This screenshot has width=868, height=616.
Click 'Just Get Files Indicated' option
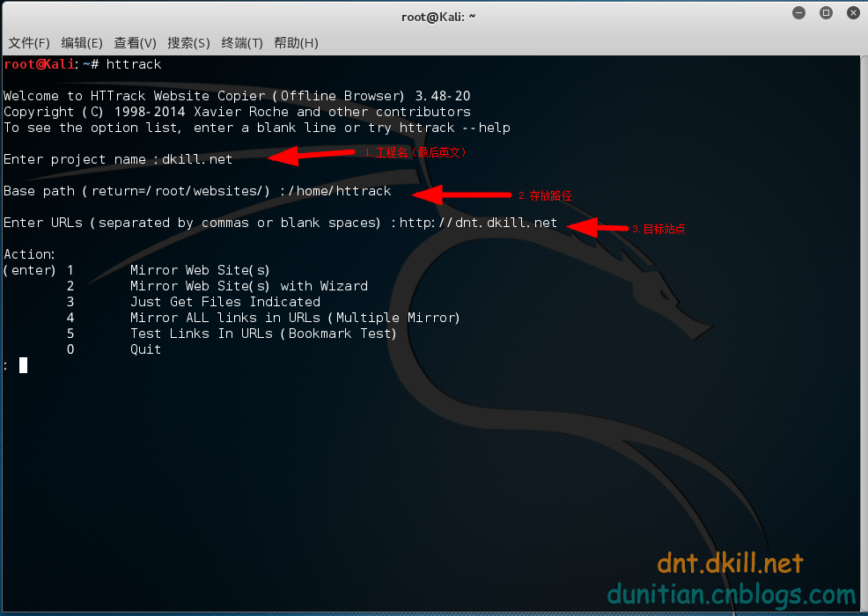click(x=225, y=302)
